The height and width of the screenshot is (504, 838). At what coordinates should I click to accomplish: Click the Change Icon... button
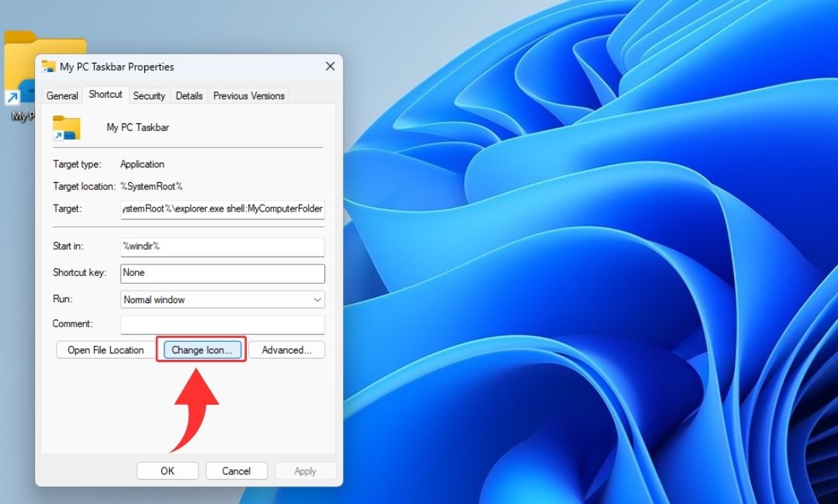click(x=202, y=350)
